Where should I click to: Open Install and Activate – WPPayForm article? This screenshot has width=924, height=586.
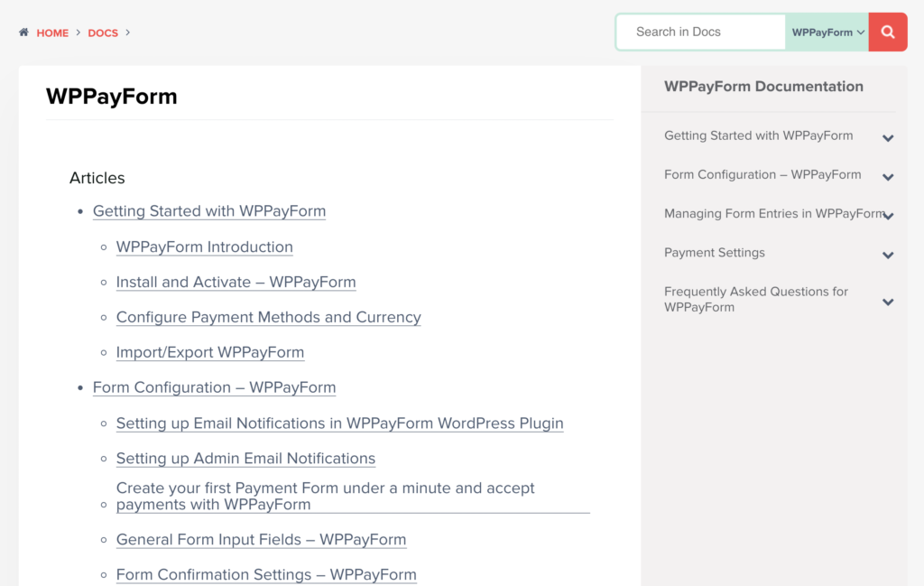pyautogui.click(x=236, y=282)
